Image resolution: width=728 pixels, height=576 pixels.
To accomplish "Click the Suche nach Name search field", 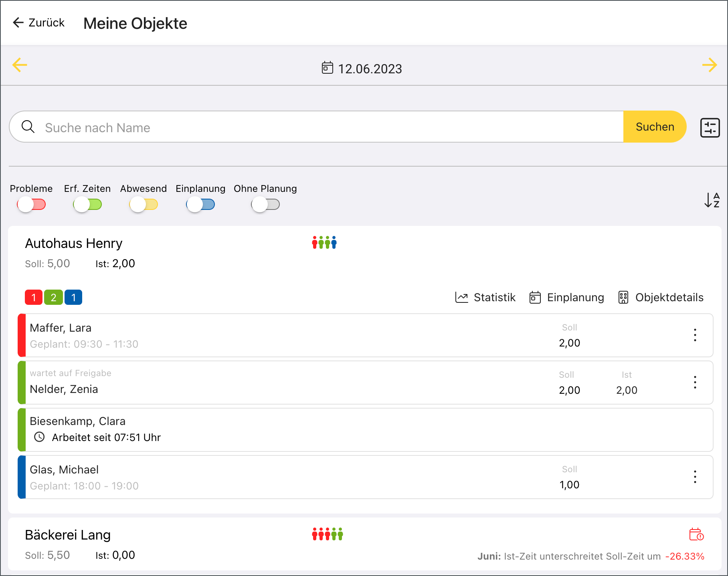I will coord(321,127).
